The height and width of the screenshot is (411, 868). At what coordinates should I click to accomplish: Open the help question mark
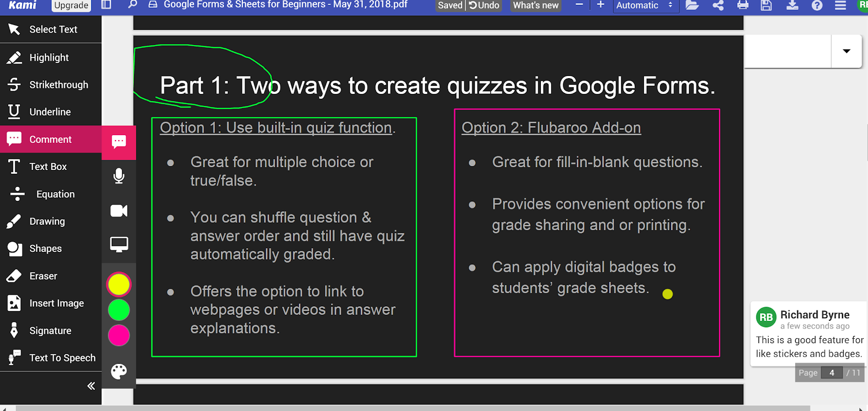click(x=816, y=5)
